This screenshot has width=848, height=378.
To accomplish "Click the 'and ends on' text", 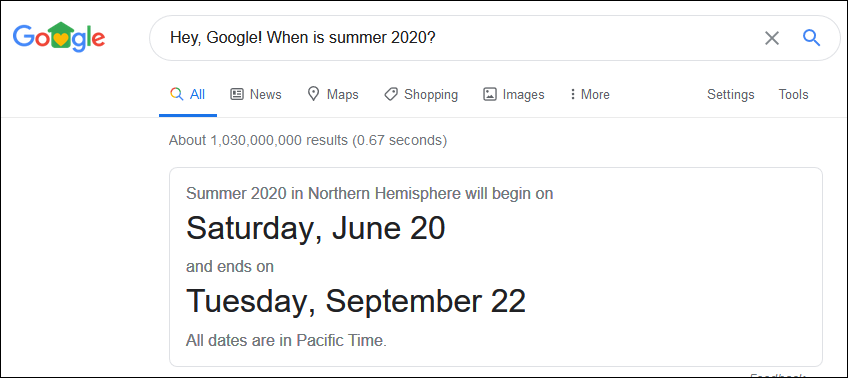I will coord(230,267).
